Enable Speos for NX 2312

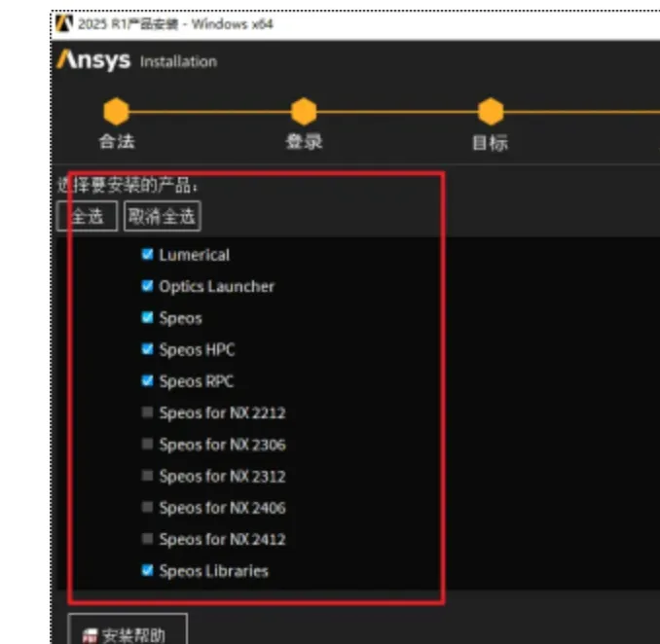(x=147, y=476)
